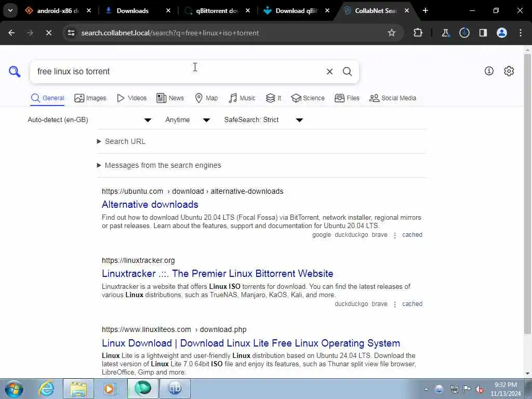Screen dimensions: 532x399
Task: Select the General search category
Action: pyautogui.click(x=47, y=98)
